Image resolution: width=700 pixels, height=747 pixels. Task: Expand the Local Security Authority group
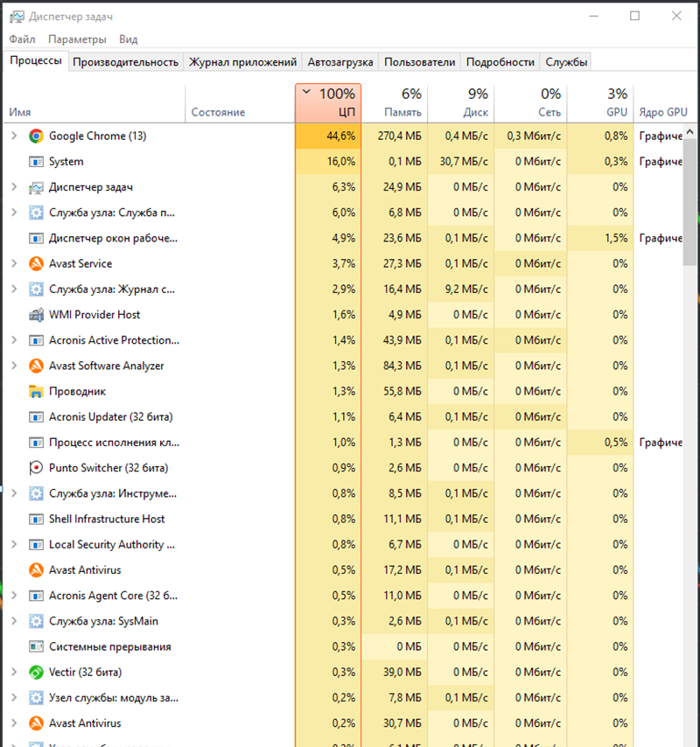click(13, 545)
